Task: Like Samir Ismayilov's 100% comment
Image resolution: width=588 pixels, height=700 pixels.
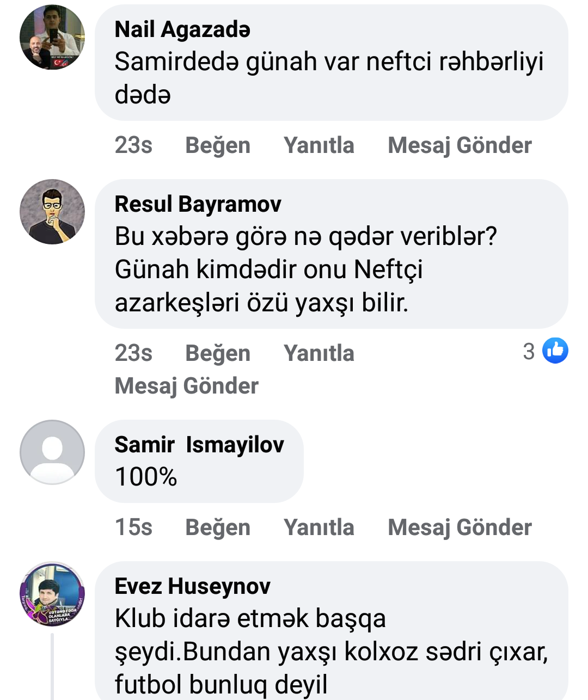Action: 218,527
